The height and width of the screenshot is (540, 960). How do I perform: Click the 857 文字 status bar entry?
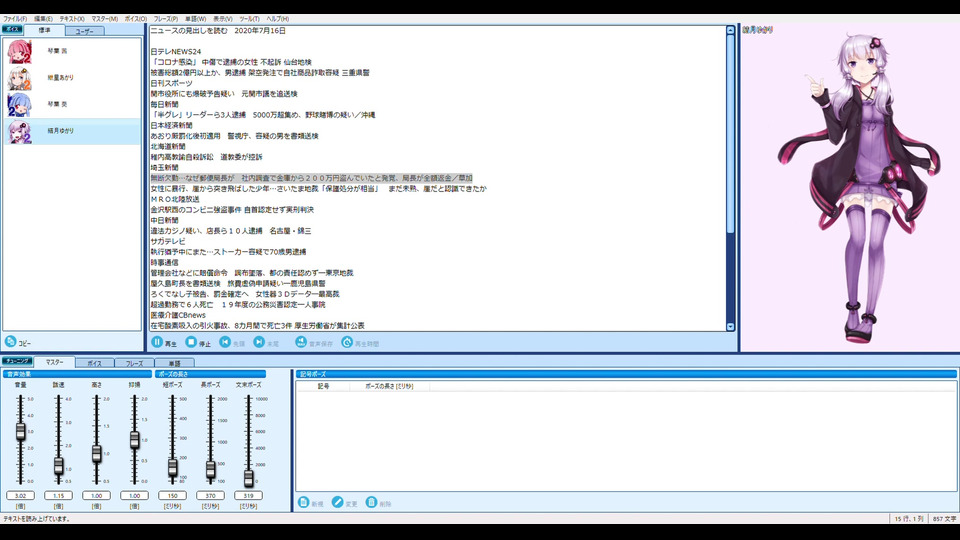click(943, 519)
